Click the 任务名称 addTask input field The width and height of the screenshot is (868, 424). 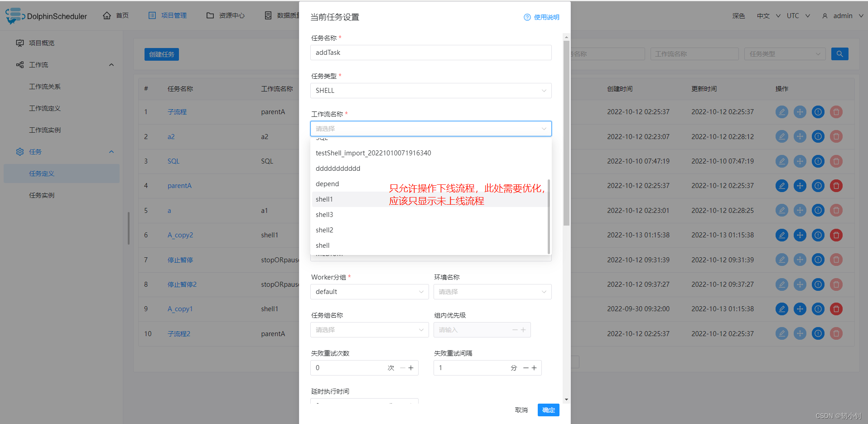point(431,53)
